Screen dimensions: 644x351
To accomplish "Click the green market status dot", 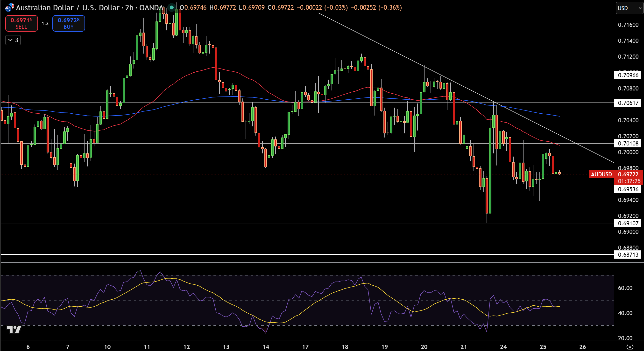I will (171, 7).
